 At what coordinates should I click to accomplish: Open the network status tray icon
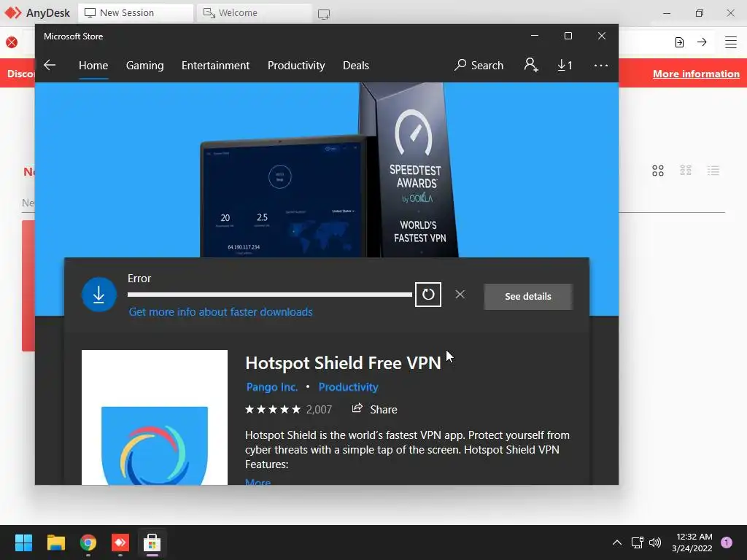[x=637, y=542]
